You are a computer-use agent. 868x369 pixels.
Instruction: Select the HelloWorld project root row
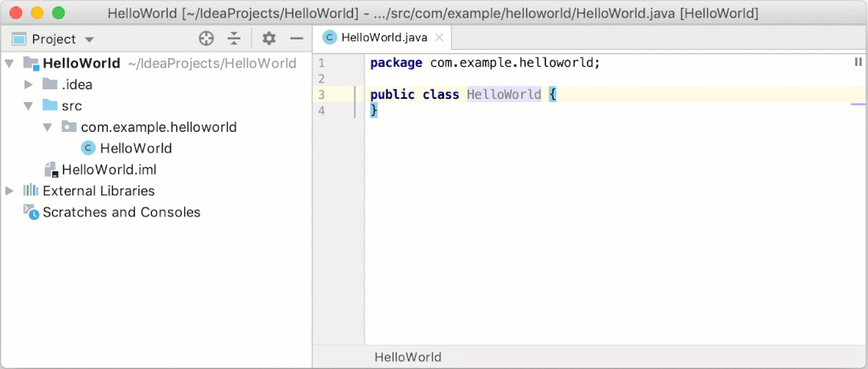tap(156, 64)
